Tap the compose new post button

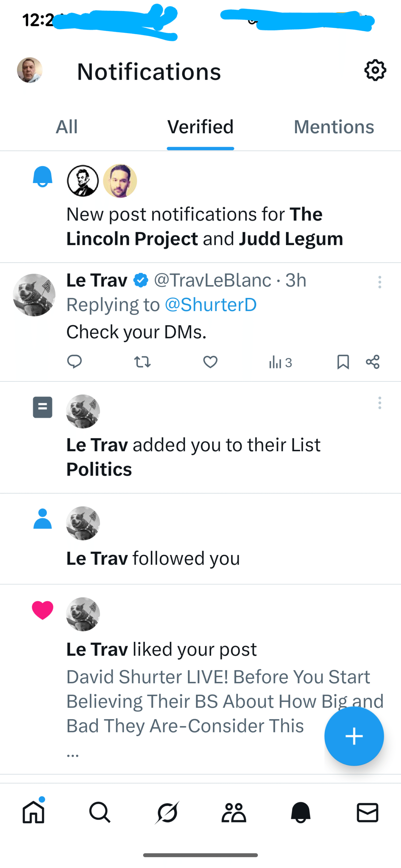(x=354, y=736)
